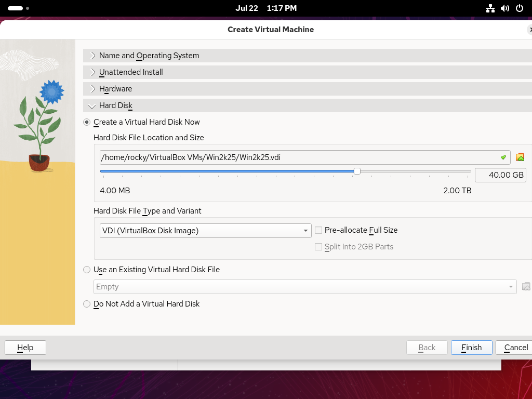Enable the Split Into 2GB Parts checkbox
532x399 pixels.
pos(318,247)
